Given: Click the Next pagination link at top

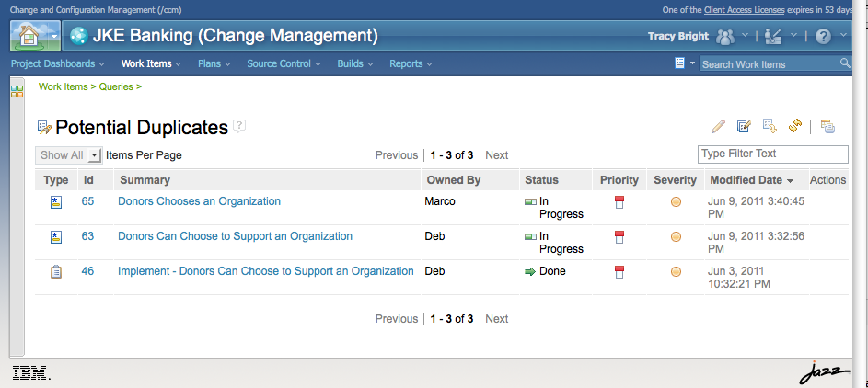Looking at the screenshot, I should click(x=496, y=155).
